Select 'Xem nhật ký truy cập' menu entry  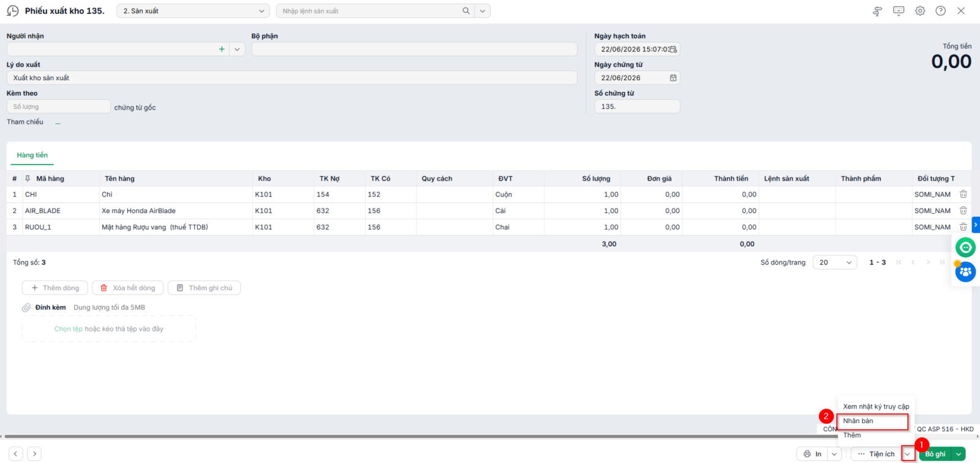tap(876, 407)
